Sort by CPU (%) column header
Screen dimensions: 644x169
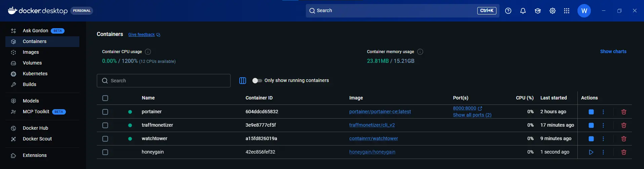pos(525,98)
